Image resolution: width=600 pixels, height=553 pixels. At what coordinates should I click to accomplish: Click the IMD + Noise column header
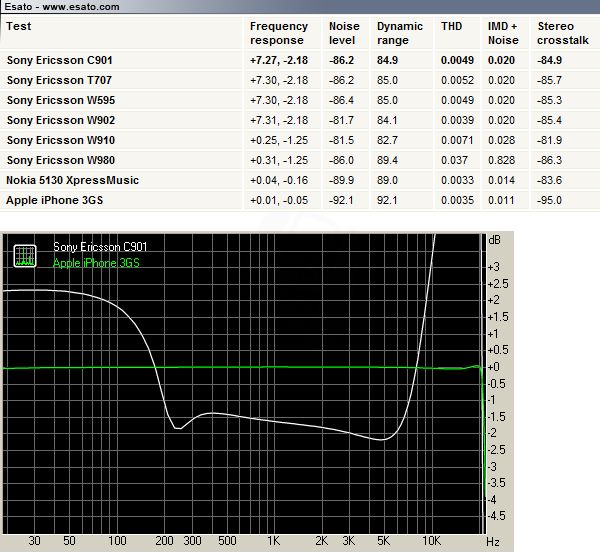(x=503, y=33)
